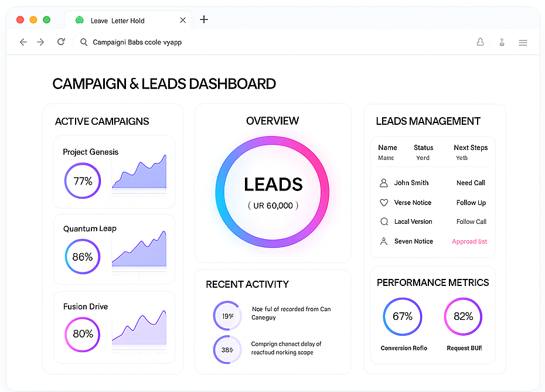
Task: Reload the page using the refresh icon
Action: click(x=61, y=42)
